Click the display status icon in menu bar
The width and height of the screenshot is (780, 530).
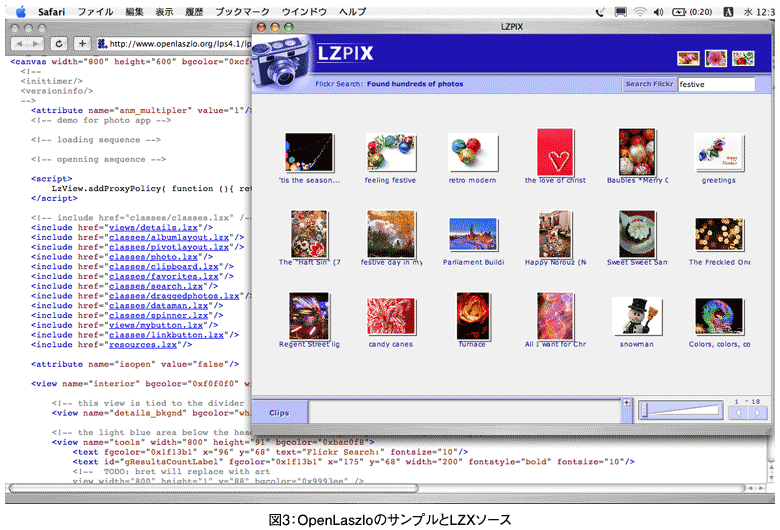(620, 11)
